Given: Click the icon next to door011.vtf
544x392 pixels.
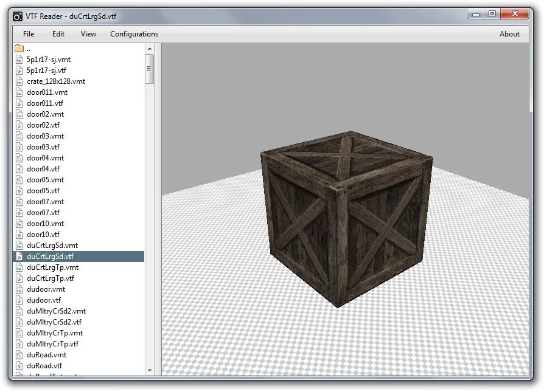Looking at the screenshot, I should [19, 103].
